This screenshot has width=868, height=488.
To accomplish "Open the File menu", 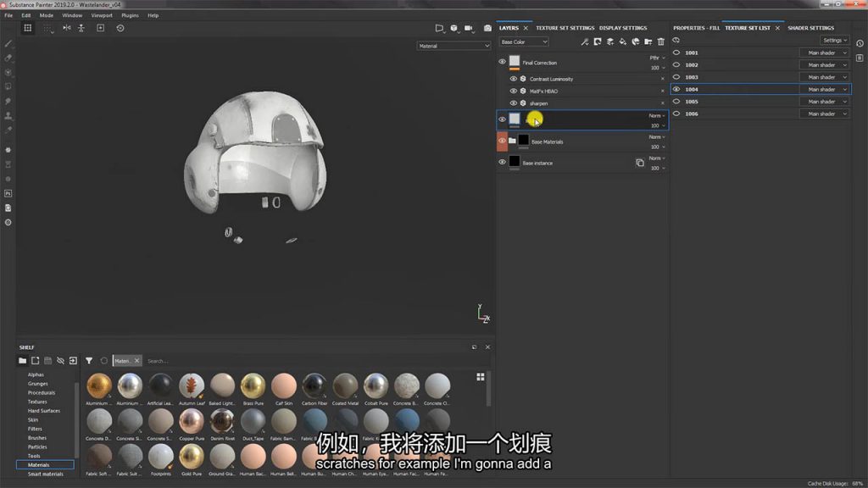I will 8,15.
